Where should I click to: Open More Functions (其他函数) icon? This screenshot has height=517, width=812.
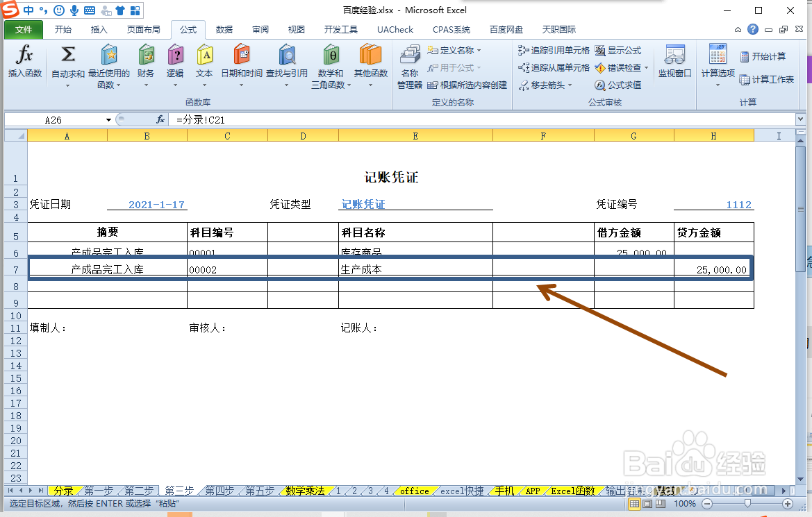click(370, 54)
